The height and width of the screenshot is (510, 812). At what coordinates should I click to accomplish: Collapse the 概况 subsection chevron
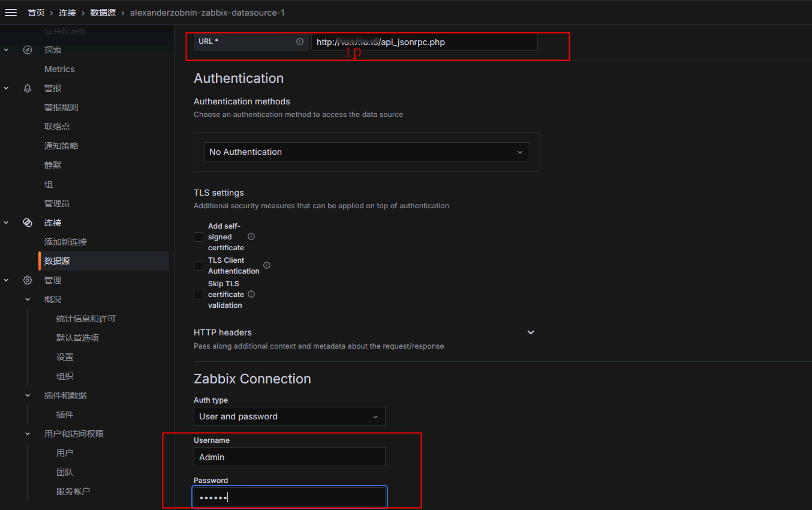coord(28,299)
